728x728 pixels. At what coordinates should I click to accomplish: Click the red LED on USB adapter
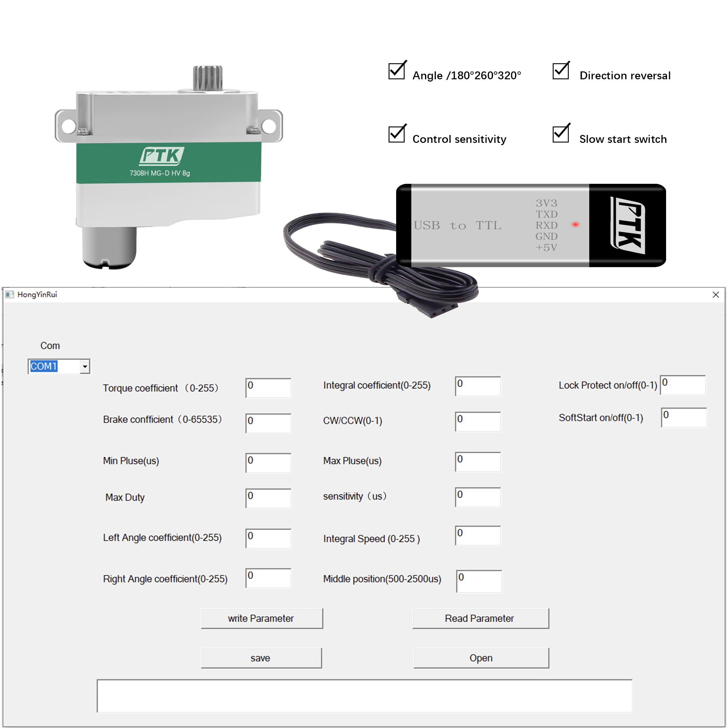pyautogui.click(x=575, y=224)
